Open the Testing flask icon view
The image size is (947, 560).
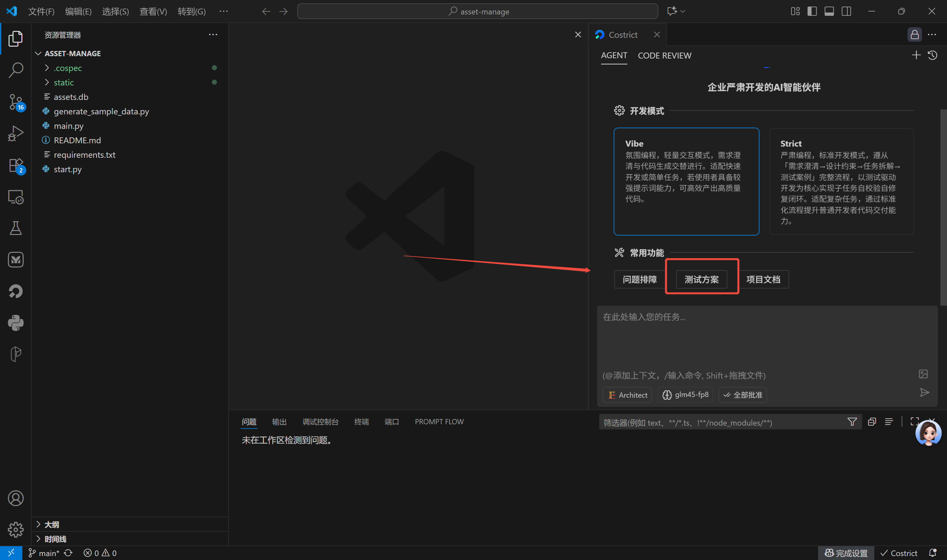click(x=15, y=228)
